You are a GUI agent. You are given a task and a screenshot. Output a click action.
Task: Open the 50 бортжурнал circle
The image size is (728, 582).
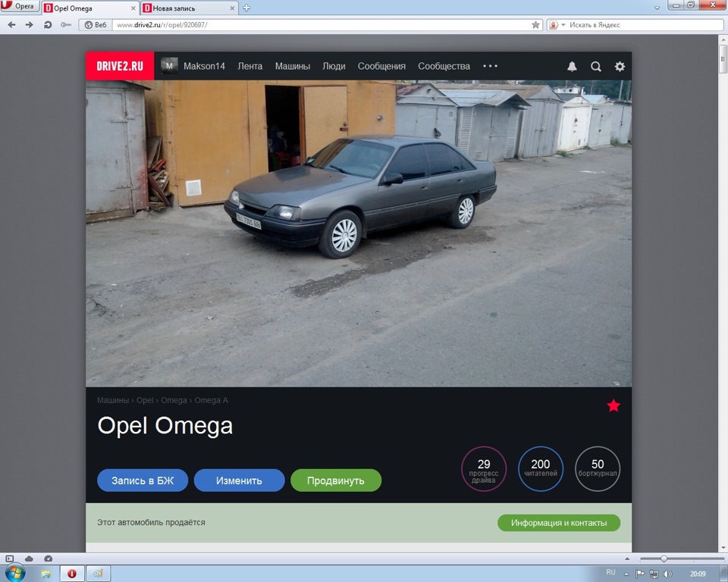[598, 469]
